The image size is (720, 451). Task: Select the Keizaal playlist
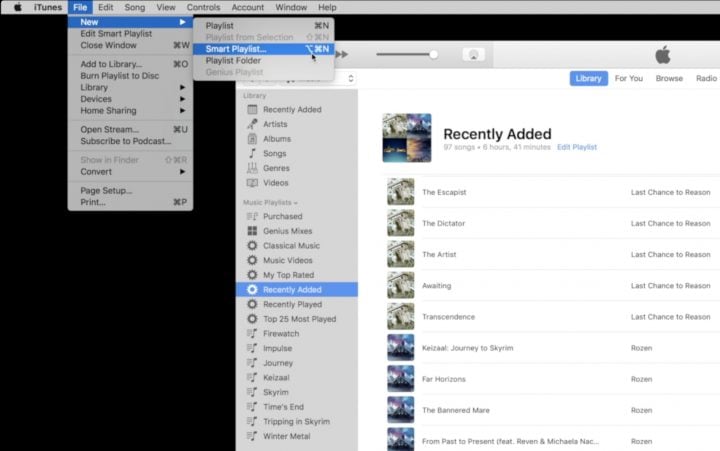[x=276, y=378]
